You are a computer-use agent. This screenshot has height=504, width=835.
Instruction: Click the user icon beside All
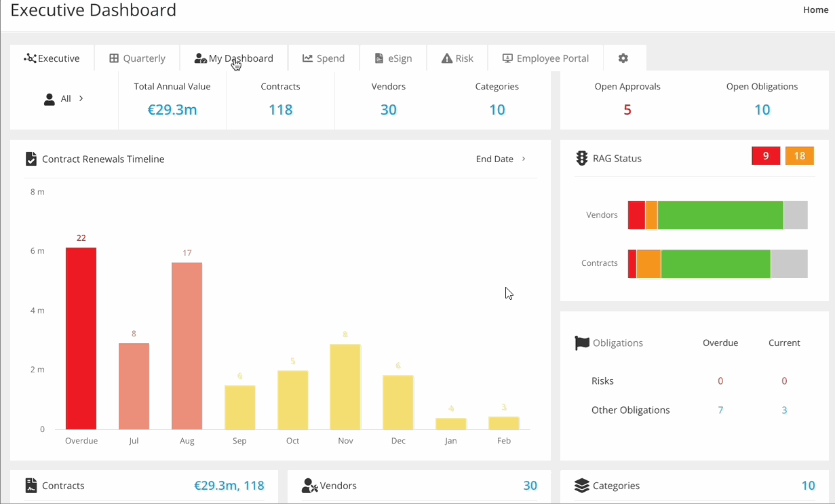click(50, 99)
